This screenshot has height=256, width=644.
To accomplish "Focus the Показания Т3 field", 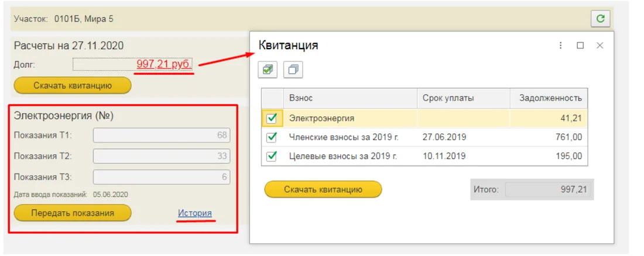I will coord(162,178).
